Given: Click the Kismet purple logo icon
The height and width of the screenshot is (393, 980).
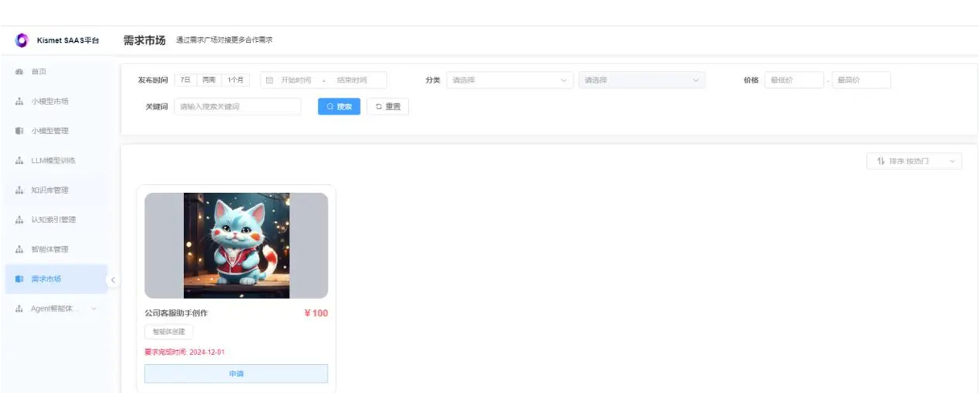Looking at the screenshot, I should (22, 40).
